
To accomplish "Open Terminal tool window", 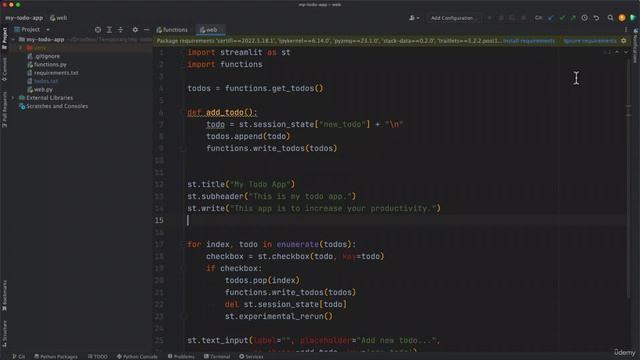I will [217, 356].
